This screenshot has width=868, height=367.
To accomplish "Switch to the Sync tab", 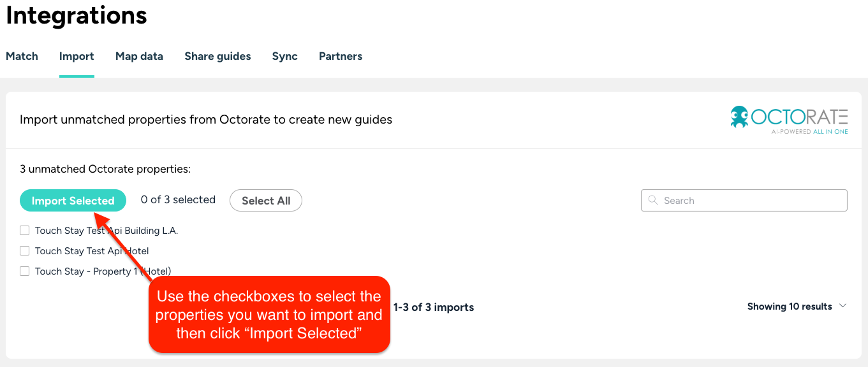I will [284, 56].
